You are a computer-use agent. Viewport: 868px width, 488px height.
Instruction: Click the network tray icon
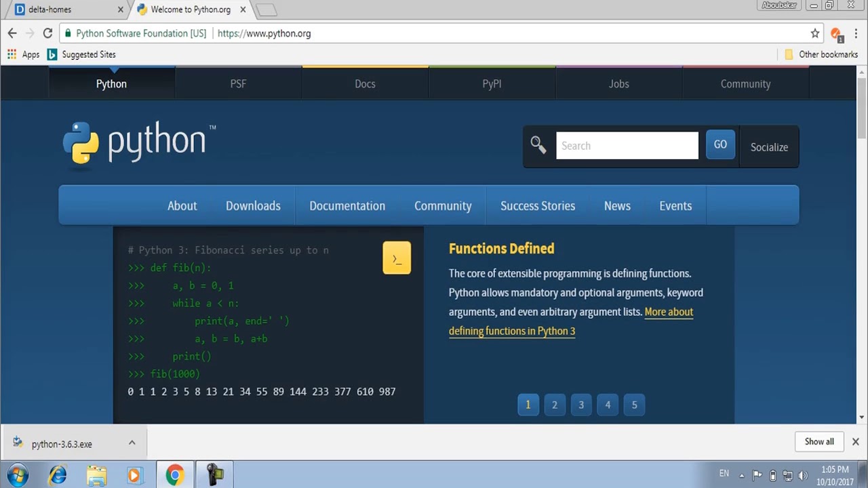coord(788,476)
